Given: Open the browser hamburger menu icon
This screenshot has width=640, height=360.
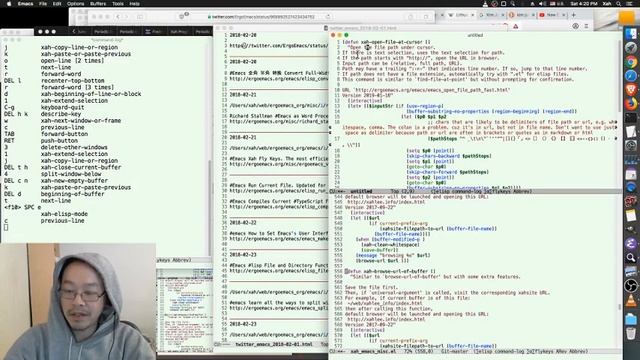Looking at the screenshot, I should click(x=587, y=26).
